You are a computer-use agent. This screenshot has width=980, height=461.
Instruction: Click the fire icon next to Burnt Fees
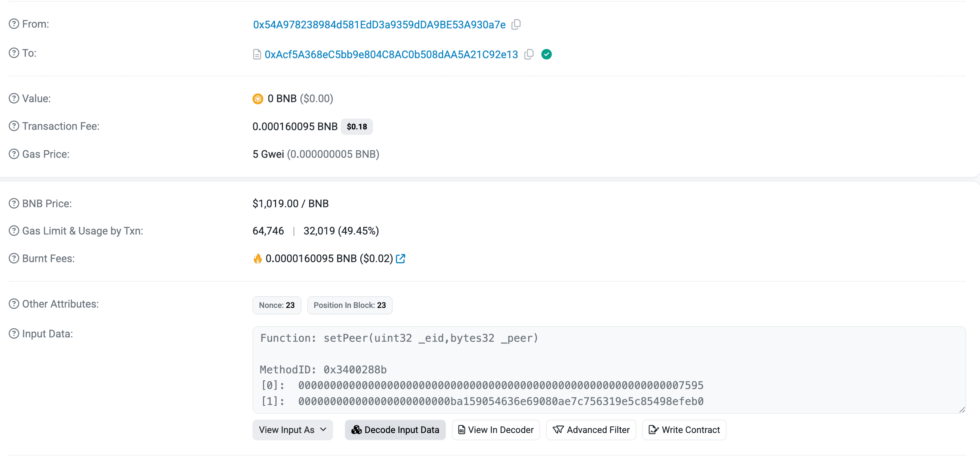258,258
